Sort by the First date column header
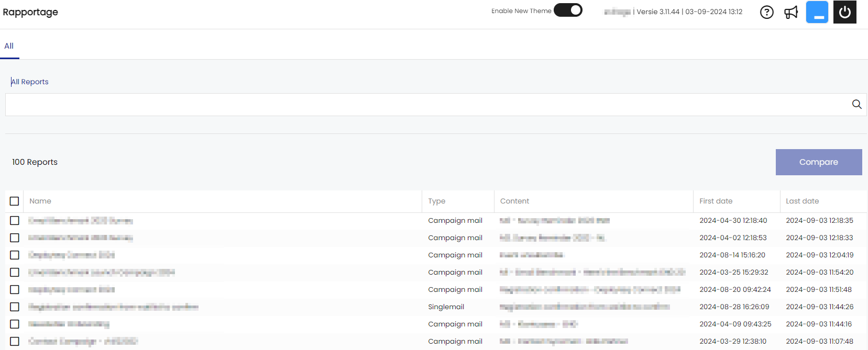 coord(716,201)
